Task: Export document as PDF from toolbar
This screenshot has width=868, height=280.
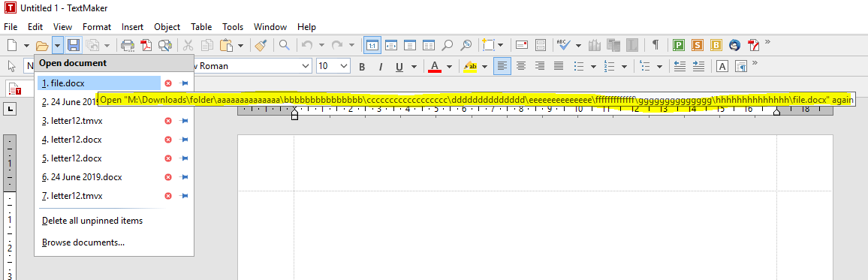Action: [146, 45]
